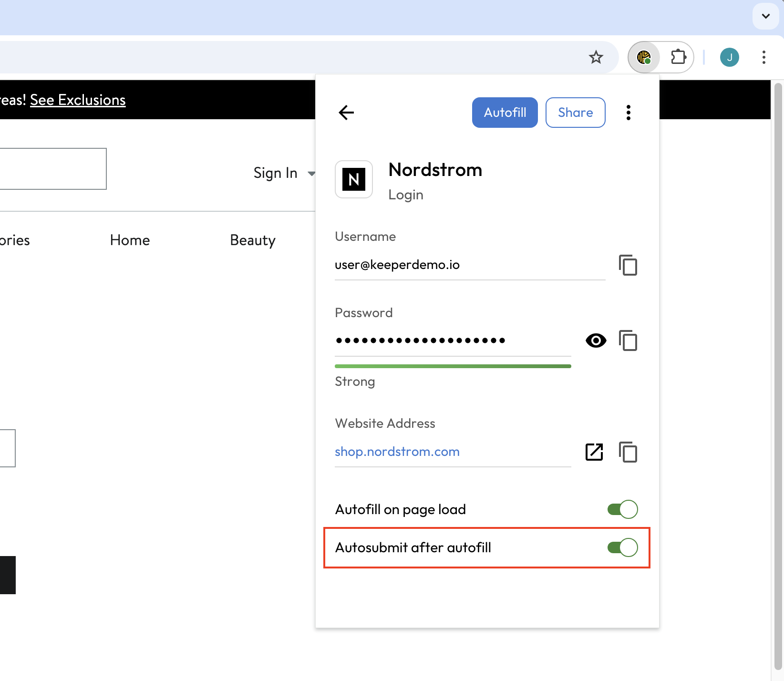
Task: Open the Beauty navigation category
Action: (x=253, y=240)
